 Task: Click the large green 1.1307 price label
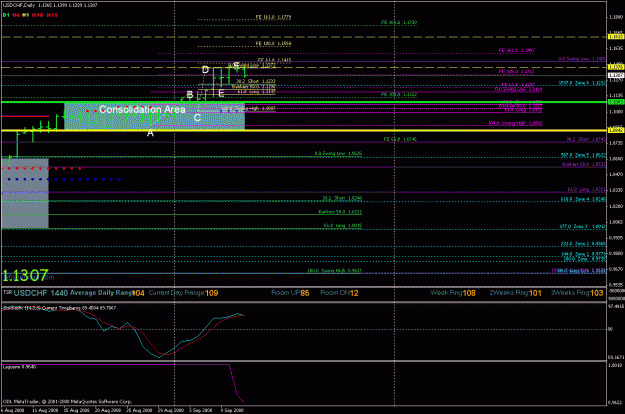[x=26, y=275]
